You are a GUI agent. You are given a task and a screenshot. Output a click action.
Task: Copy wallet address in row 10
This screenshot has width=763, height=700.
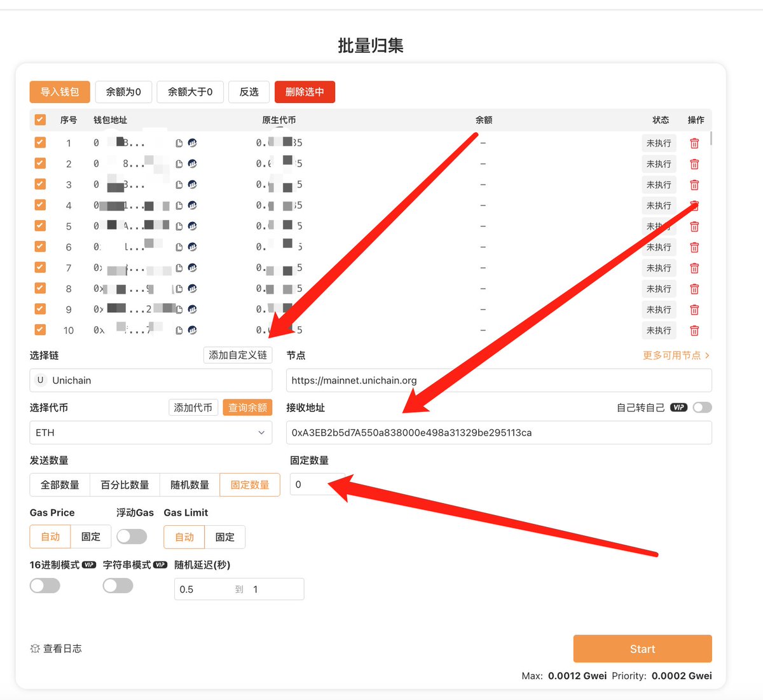179,331
